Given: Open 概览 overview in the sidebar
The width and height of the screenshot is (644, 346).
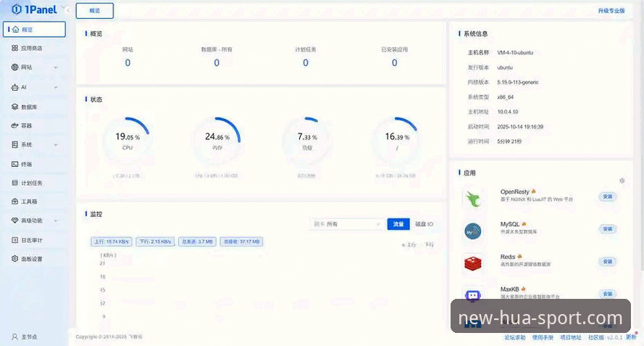Looking at the screenshot, I should (34, 30).
